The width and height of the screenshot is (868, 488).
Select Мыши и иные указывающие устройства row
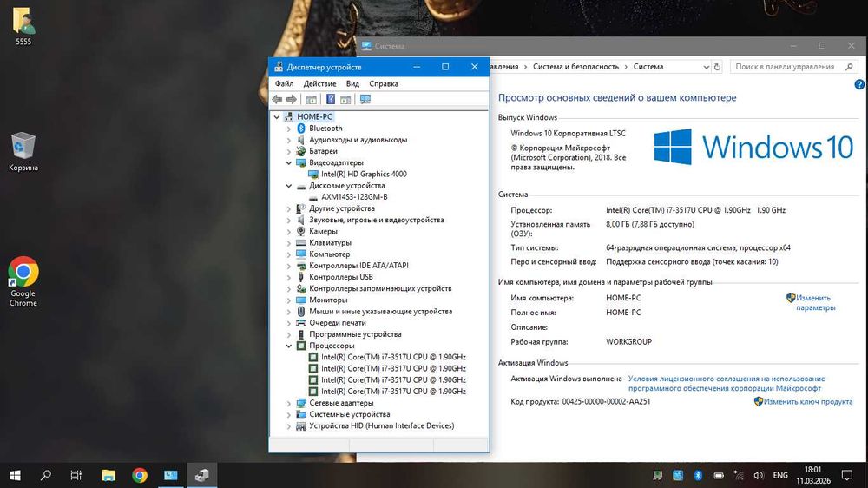click(x=380, y=312)
